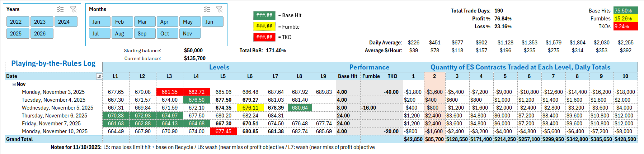The width and height of the screenshot is (644, 154).
Task: Select Oct in the Months slicer
Action: (167, 33)
